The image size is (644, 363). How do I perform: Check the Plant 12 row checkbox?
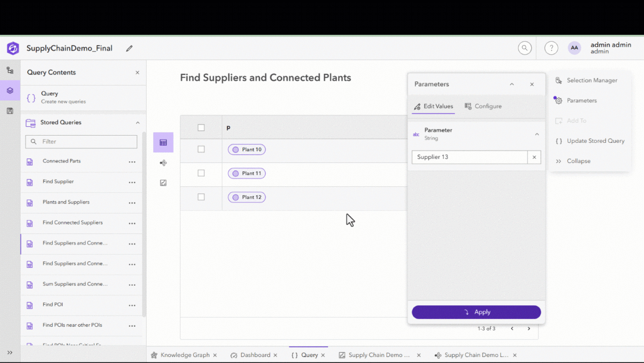201,197
